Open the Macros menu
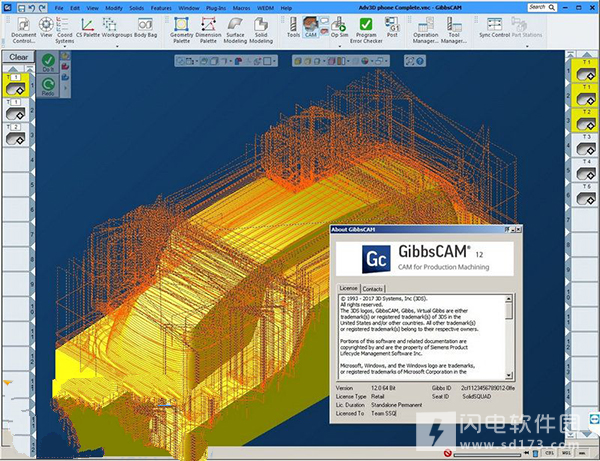The image size is (600, 461). (x=241, y=8)
